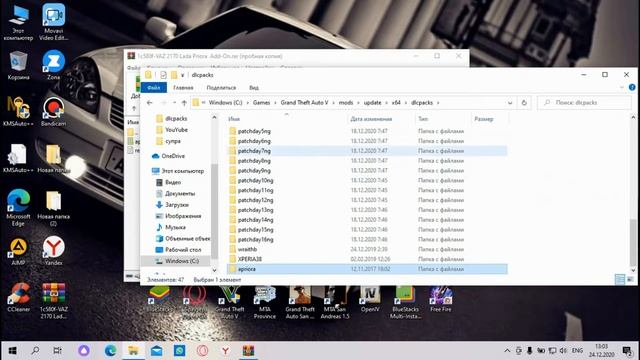Screen dimensions: 640x360
Task: Show hidden system tray icons
Action: point(507,351)
